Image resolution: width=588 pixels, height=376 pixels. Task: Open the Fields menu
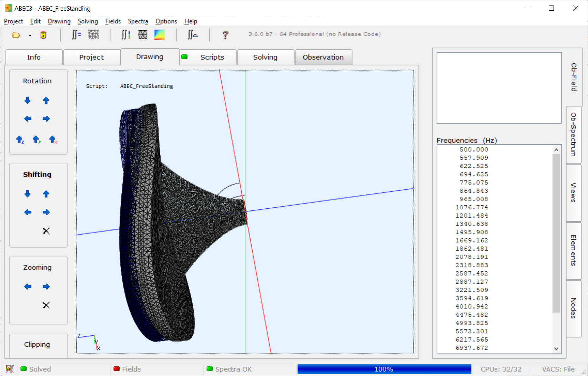pos(113,21)
